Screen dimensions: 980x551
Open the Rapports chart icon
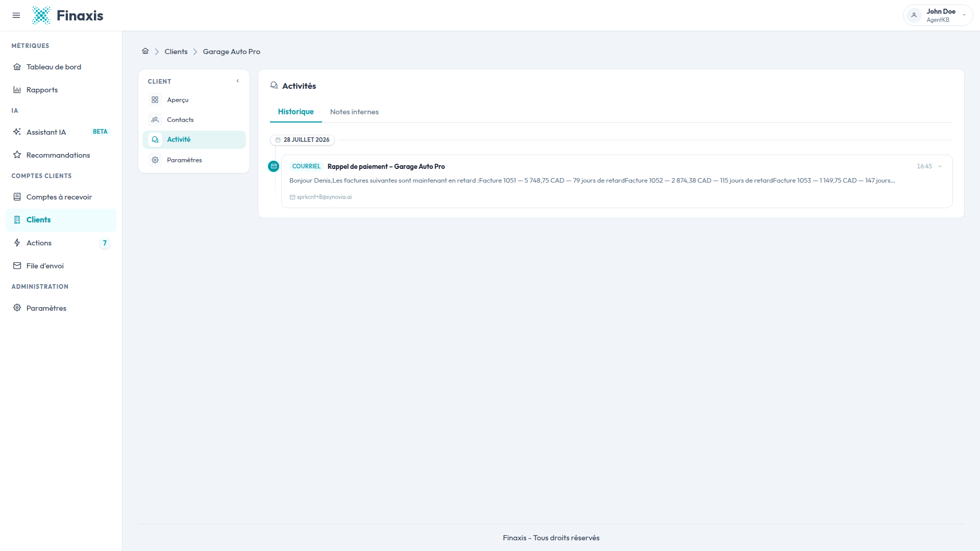(x=17, y=90)
